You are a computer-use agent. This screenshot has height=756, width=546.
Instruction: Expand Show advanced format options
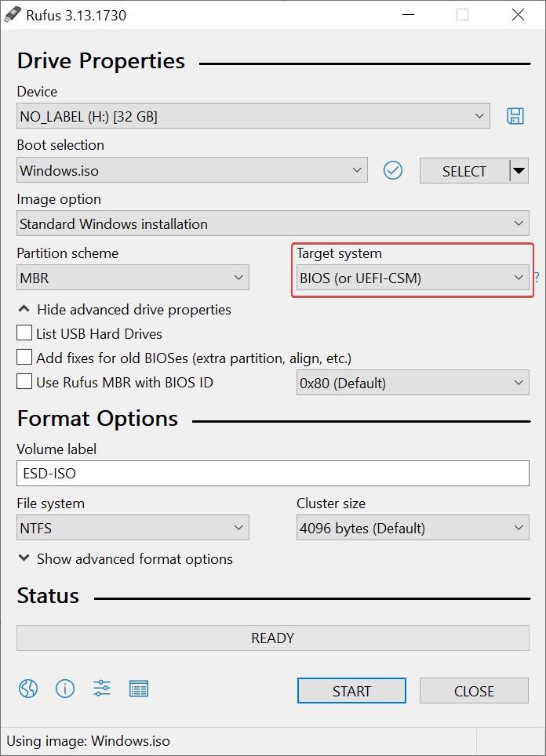[x=126, y=559]
